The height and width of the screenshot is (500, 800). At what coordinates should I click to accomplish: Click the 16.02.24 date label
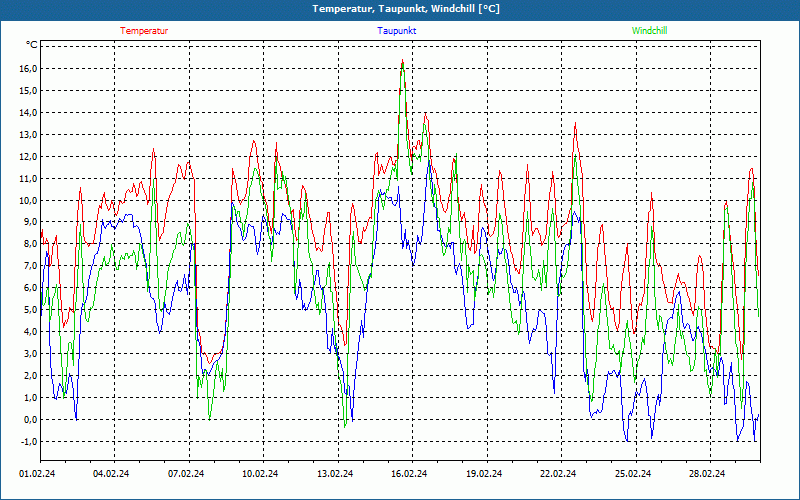click(409, 474)
